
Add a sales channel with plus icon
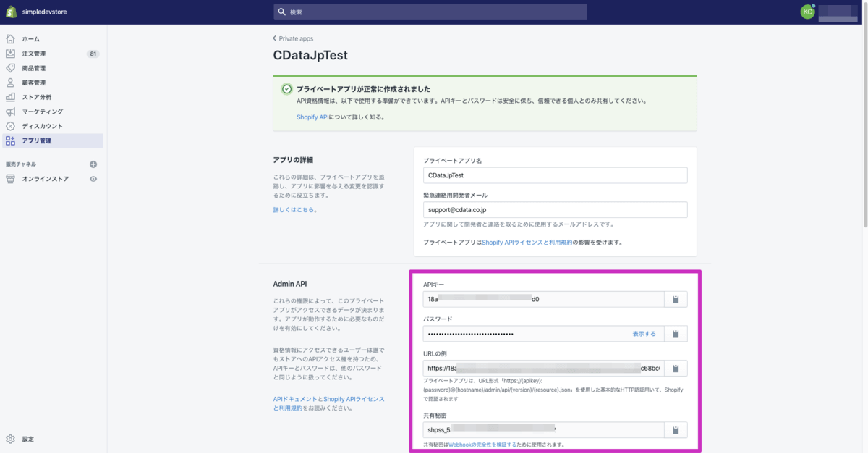click(x=93, y=164)
